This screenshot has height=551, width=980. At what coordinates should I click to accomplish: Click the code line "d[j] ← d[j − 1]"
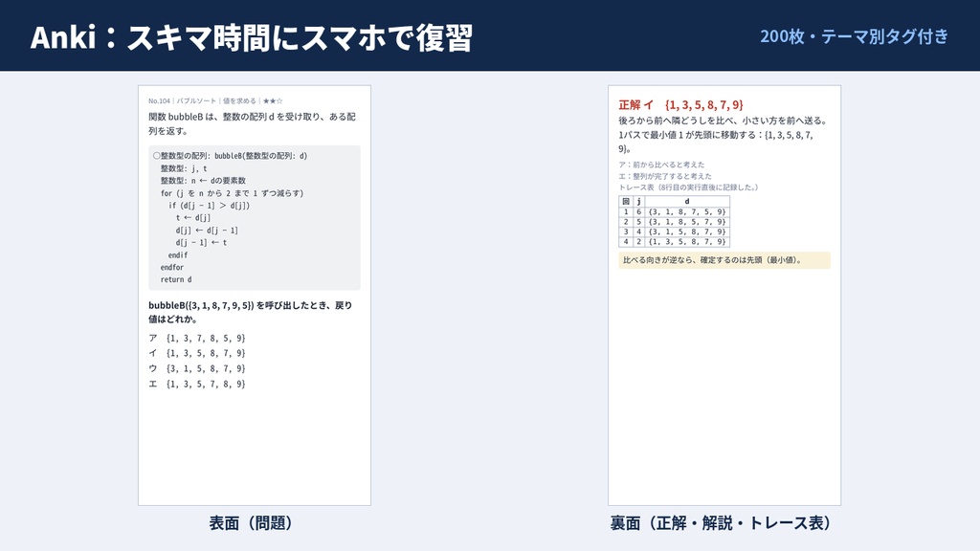pyautogui.click(x=207, y=231)
